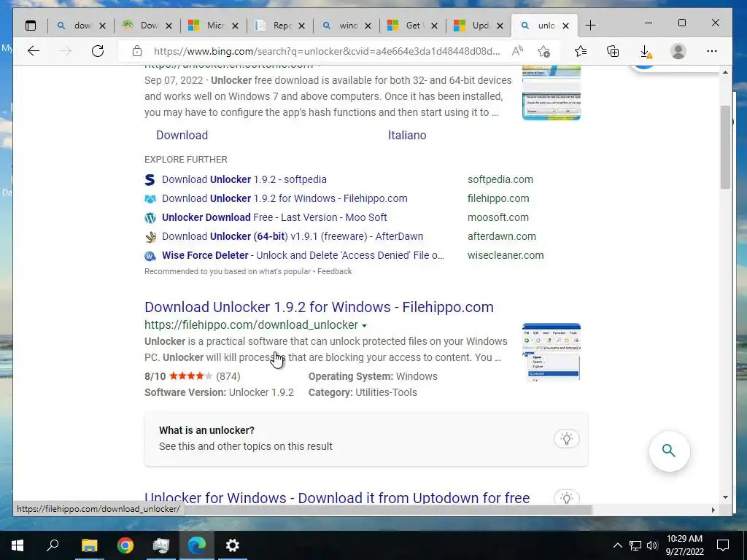
Task: Open the Download sublink under Softonic
Action: (182, 135)
